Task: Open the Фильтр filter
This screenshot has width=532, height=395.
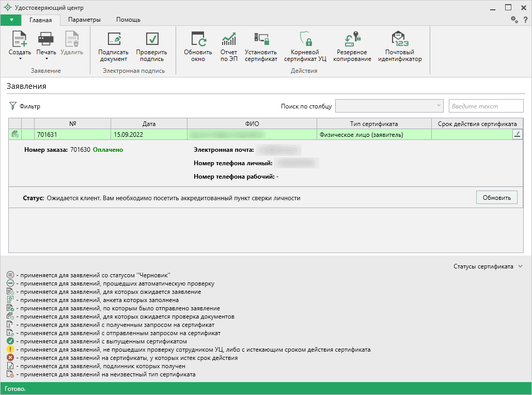Action: click(25, 106)
